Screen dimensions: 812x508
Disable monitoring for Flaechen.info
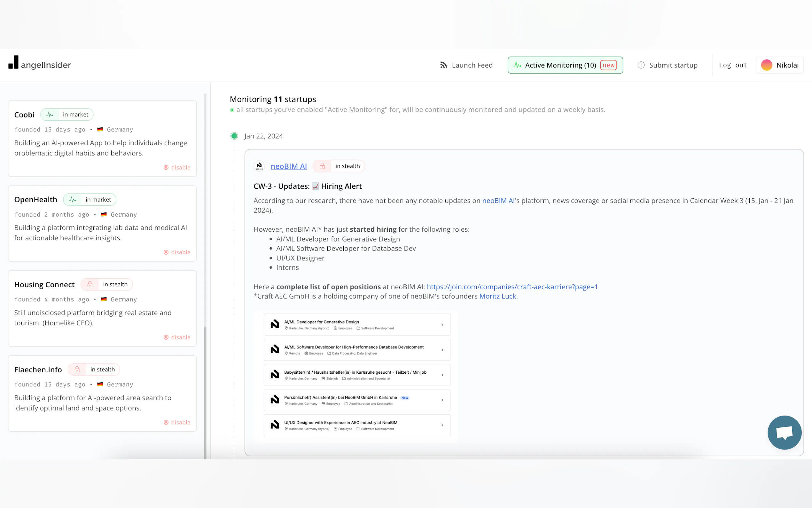coord(177,422)
